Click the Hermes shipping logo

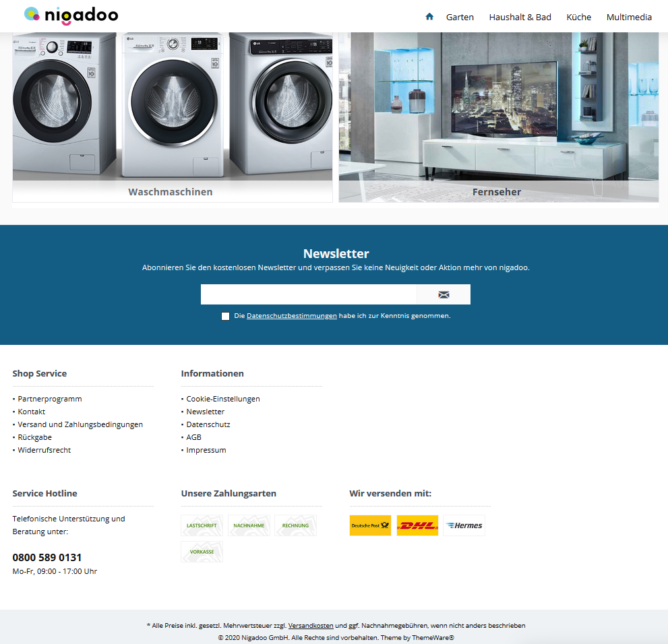click(464, 525)
